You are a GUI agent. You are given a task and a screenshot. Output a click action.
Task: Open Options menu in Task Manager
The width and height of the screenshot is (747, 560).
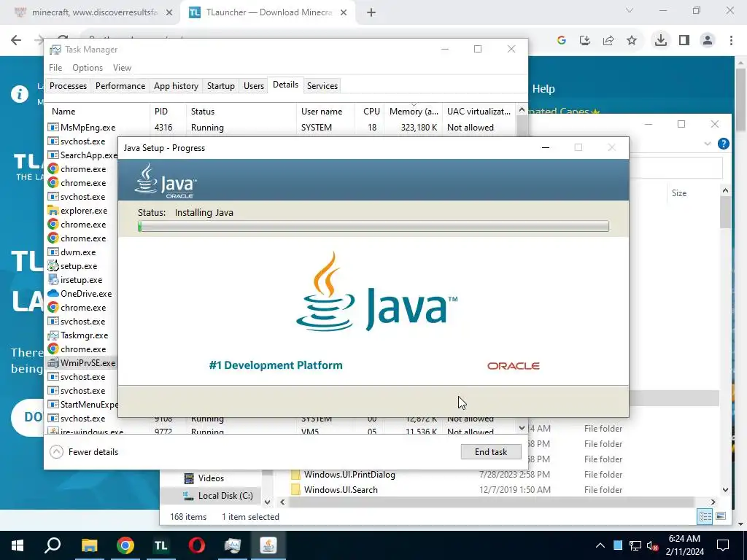click(88, 68)
